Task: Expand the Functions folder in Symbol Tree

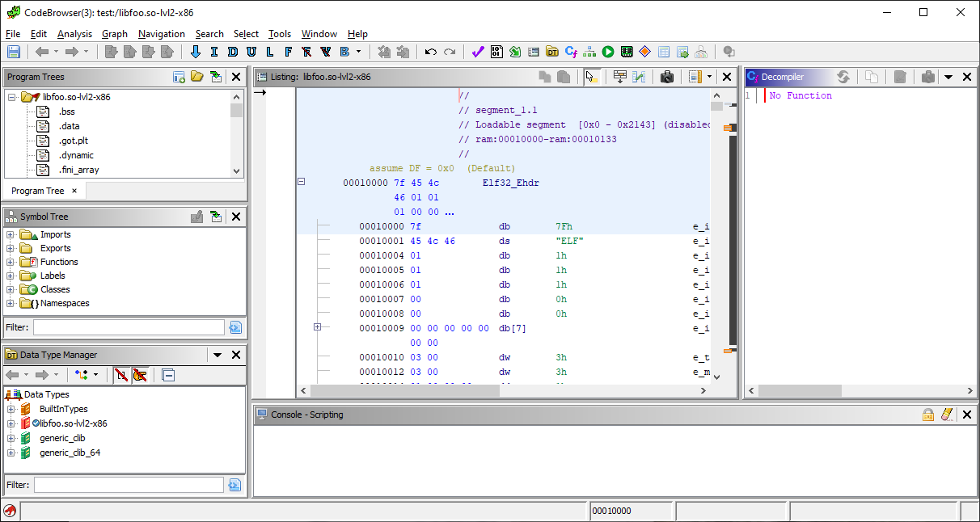Action: pyautogui.click(x=11, y=262)
